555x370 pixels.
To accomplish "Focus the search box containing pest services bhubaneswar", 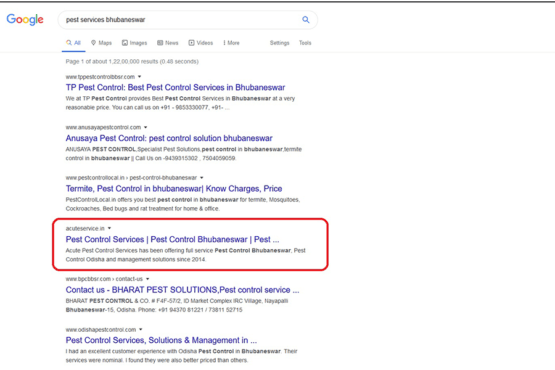I will (x=188, y=20).
